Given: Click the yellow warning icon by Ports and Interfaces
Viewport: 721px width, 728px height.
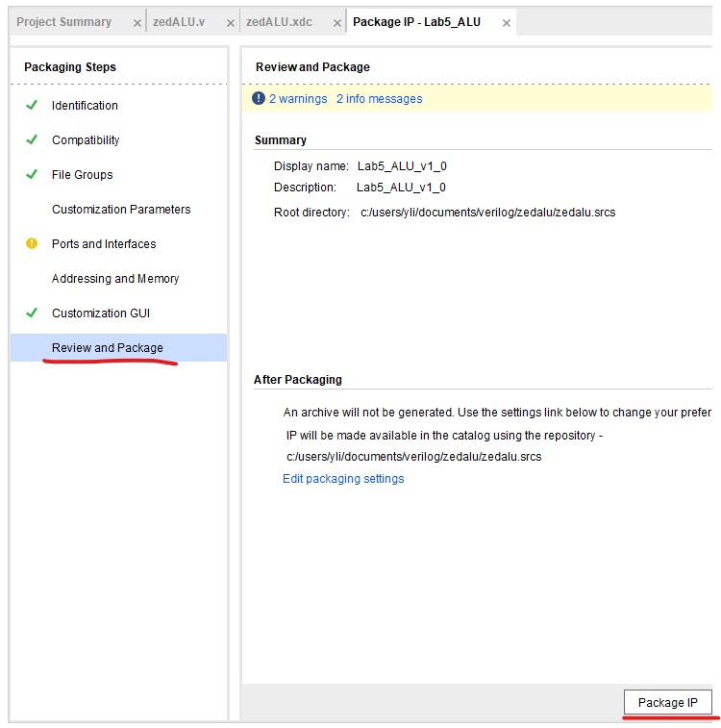Looking at the screenshot, I should pos(32,244).
